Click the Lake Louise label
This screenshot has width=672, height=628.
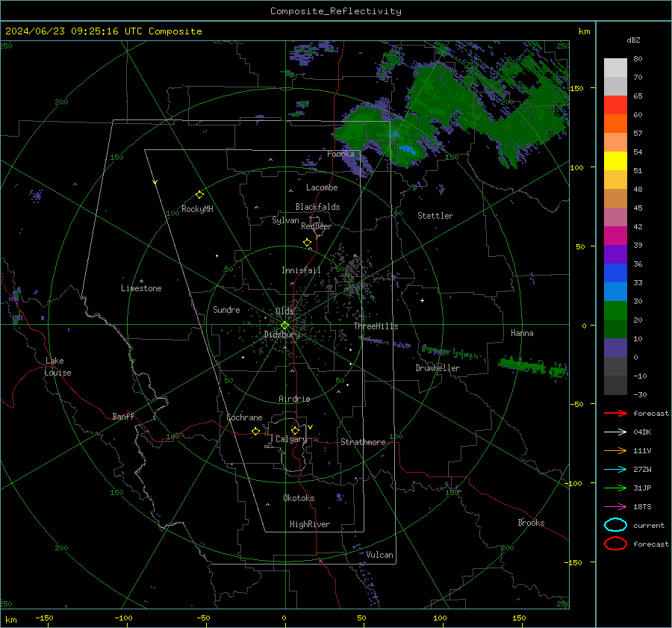57,367
